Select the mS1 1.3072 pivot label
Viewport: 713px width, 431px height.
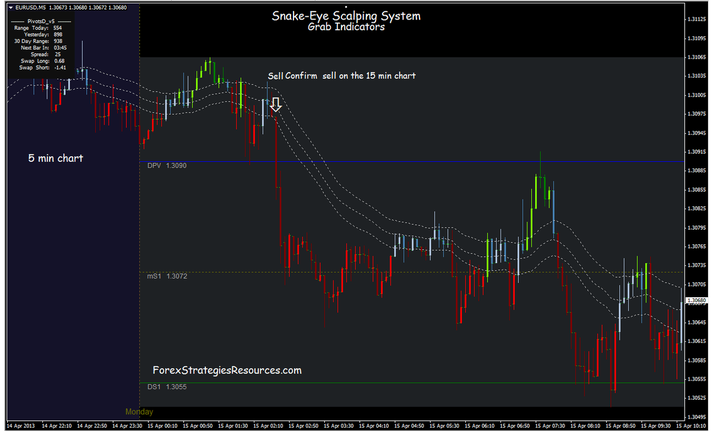click(x=167, y=275)
